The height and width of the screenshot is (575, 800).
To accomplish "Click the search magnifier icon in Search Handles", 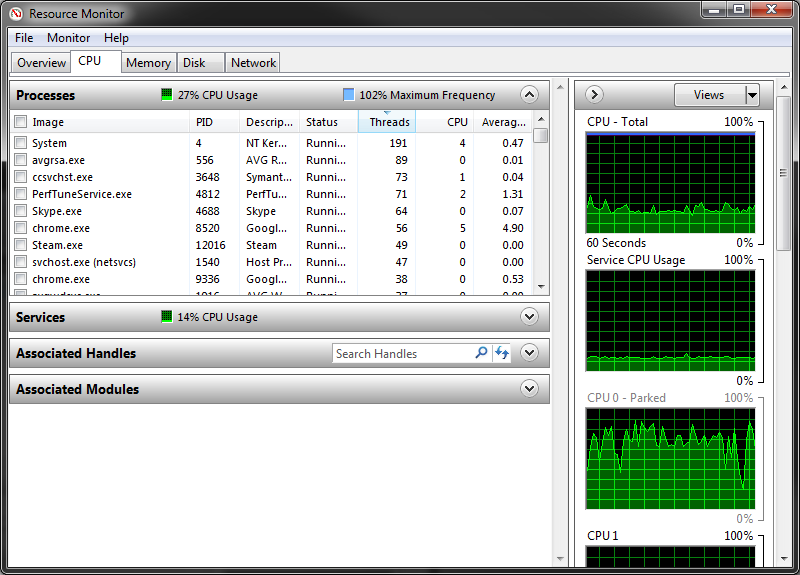I will [481, 353].
